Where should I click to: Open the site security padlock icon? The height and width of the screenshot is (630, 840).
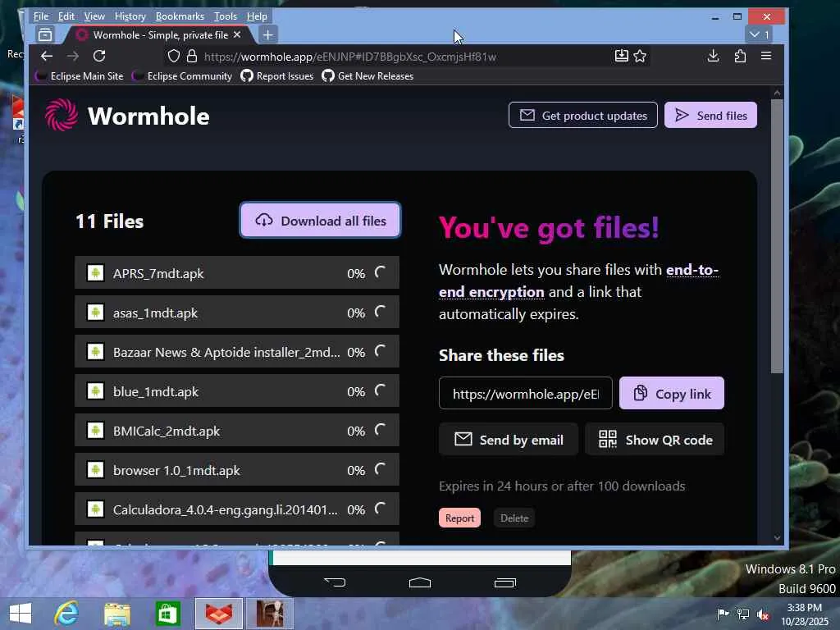192,57
